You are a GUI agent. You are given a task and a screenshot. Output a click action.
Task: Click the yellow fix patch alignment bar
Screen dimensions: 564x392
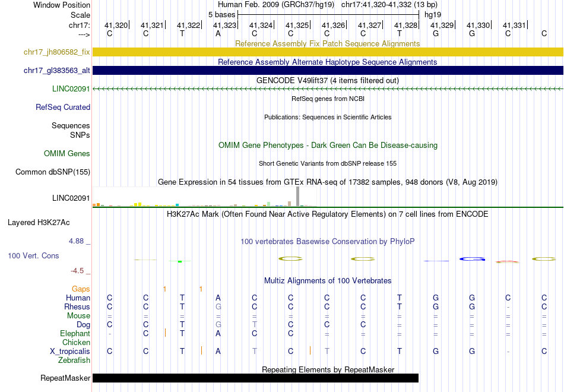click(328, 52)
